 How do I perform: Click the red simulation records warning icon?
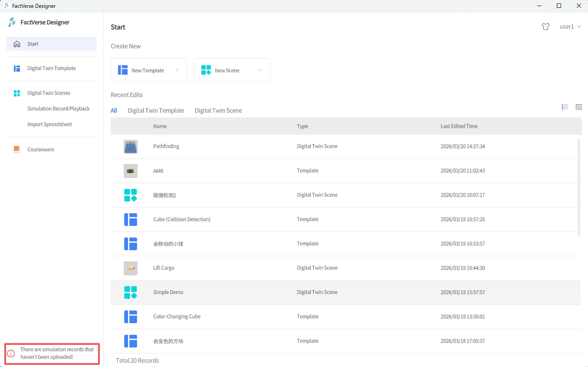coord(11,353)
